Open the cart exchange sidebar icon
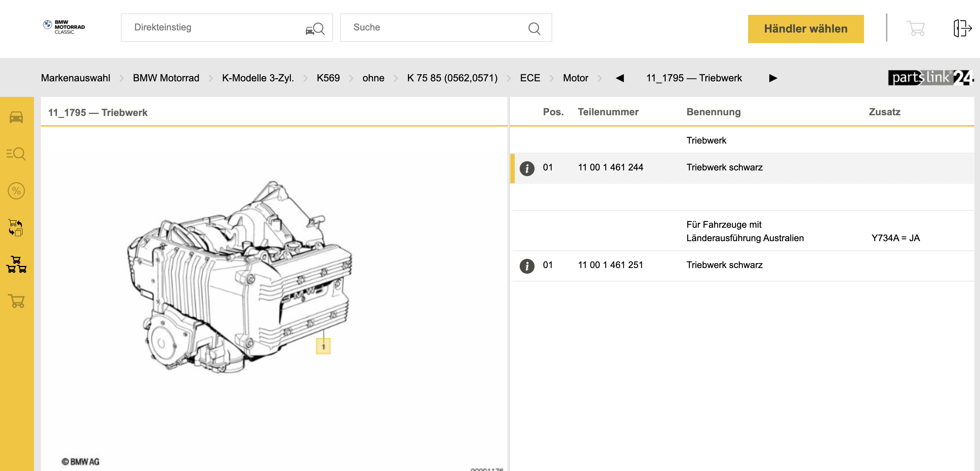Screen dimensions: 980x471 point(16,227)
